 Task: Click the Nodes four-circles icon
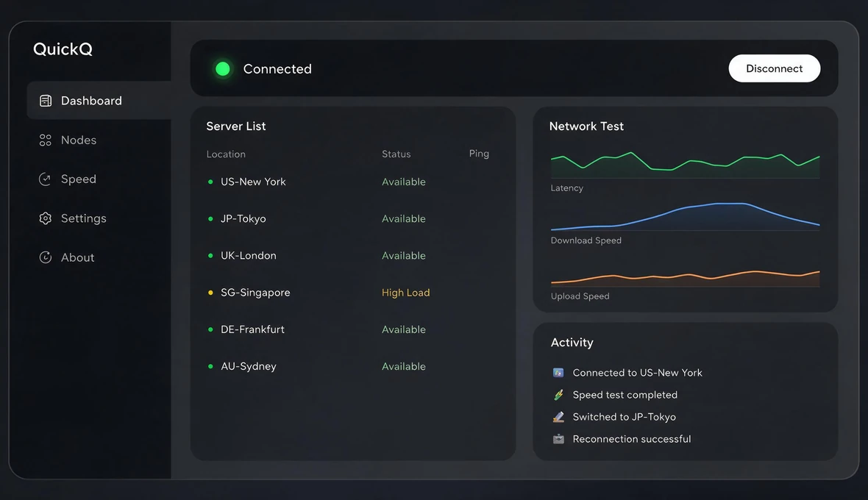point(46,140)
